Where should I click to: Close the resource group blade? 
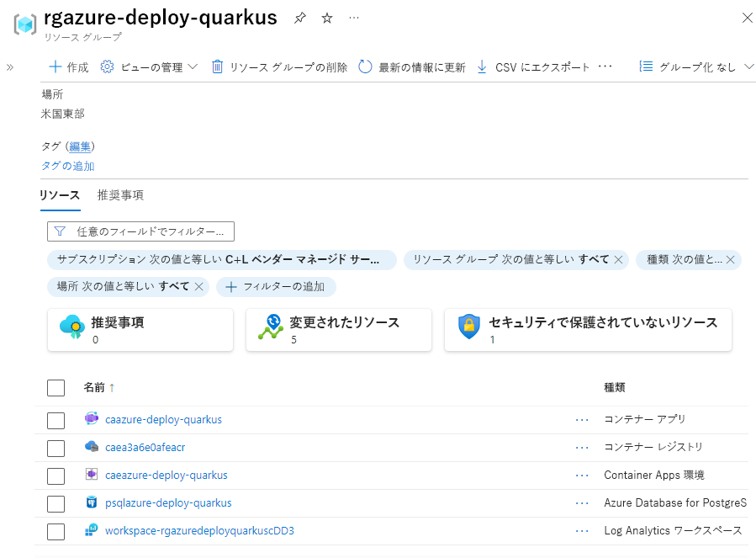pos(747,18)
